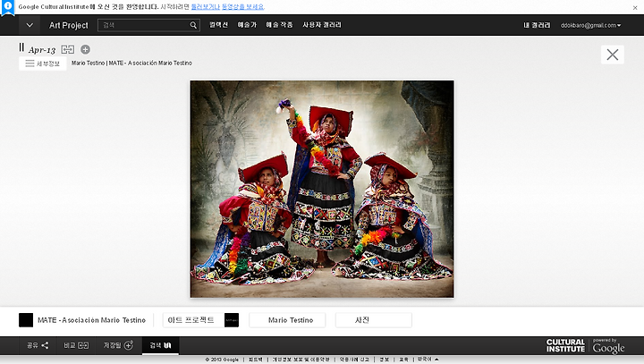This screenshot has width=644, height=364.
Task: Pause the slideshow with the pause icon
Action: [21, 47]
